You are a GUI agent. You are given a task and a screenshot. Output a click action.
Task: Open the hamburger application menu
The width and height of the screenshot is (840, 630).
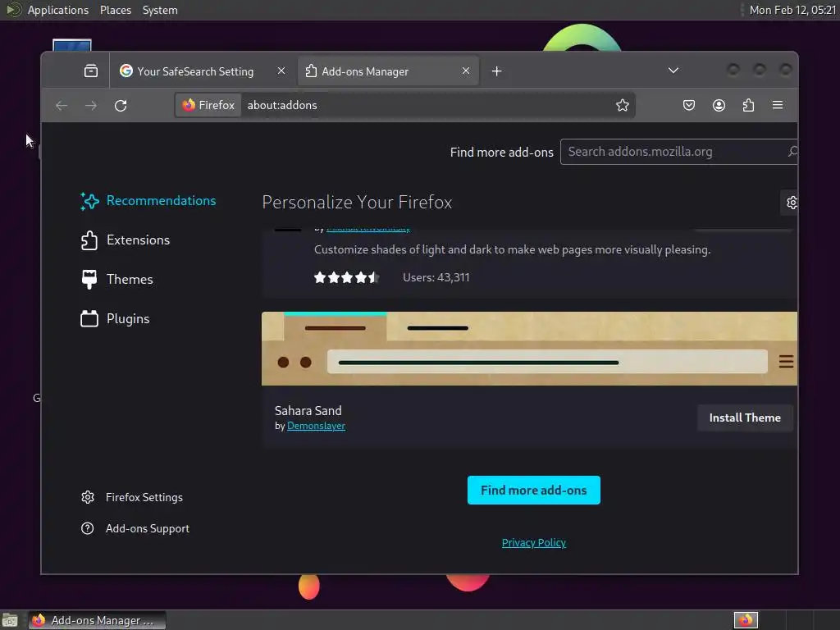(778, 105)
